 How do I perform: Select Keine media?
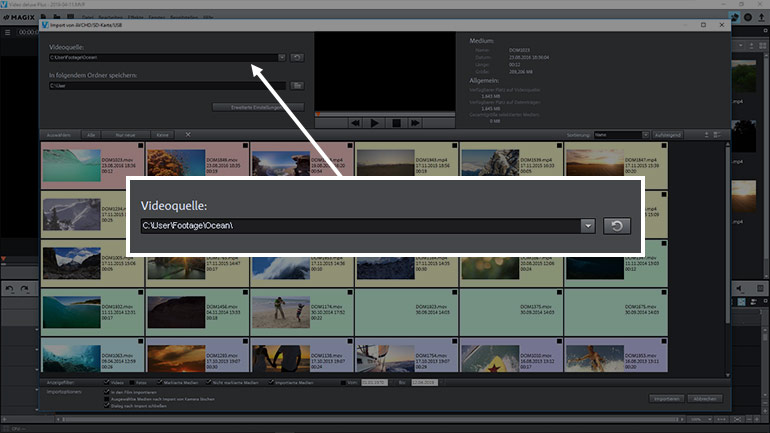163,135
